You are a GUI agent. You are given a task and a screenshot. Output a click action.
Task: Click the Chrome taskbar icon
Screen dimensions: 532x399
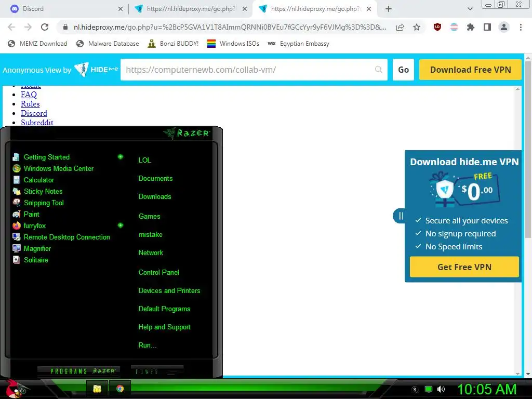coord(120,389)
